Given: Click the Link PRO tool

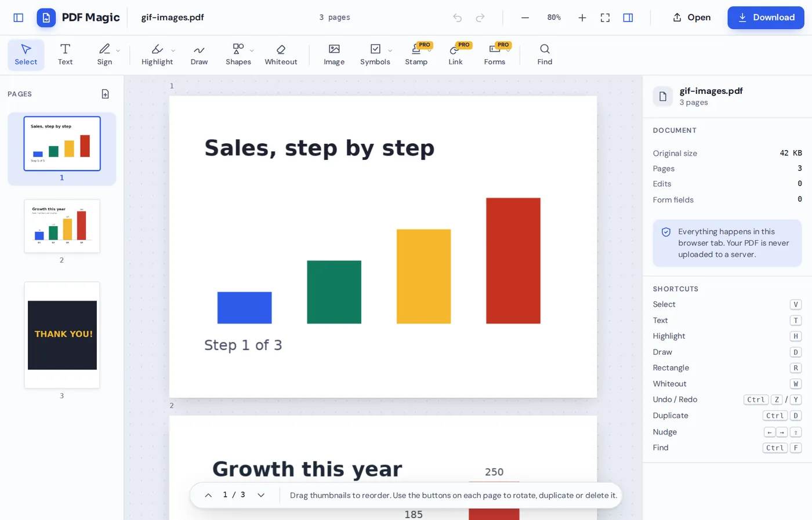Looking at the screenshot, I should point(456,54).
